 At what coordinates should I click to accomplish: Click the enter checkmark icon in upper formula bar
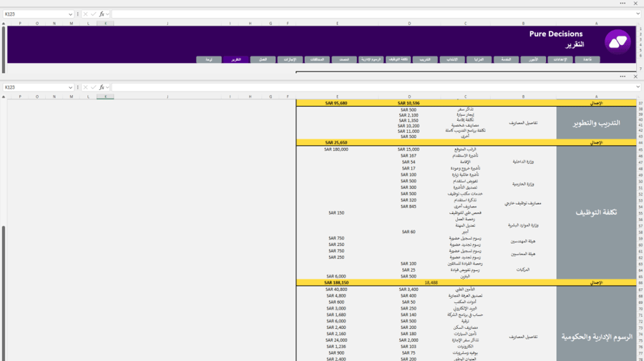[x=93, y=14]
